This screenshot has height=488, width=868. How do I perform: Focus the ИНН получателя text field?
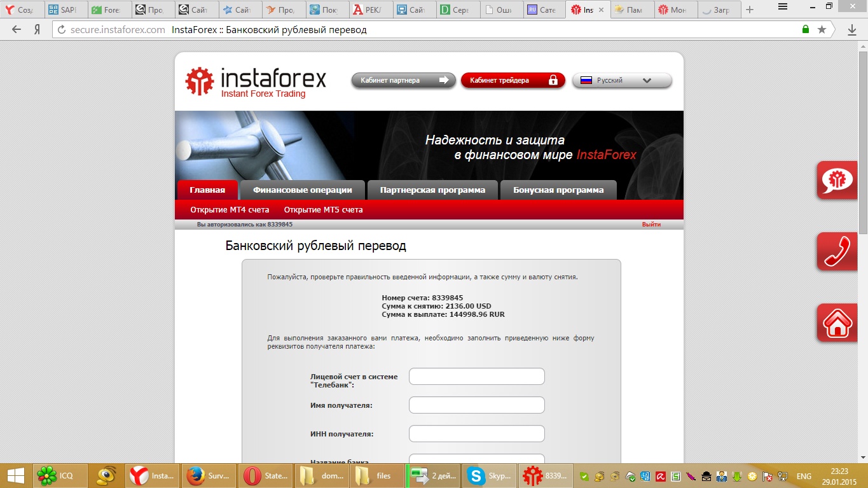pos(476,434)
